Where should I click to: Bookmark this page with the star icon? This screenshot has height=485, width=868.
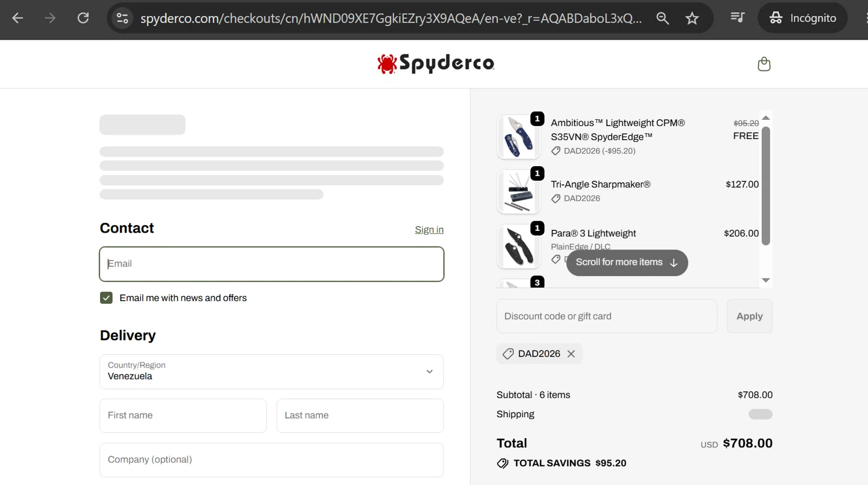click(692, 18)
